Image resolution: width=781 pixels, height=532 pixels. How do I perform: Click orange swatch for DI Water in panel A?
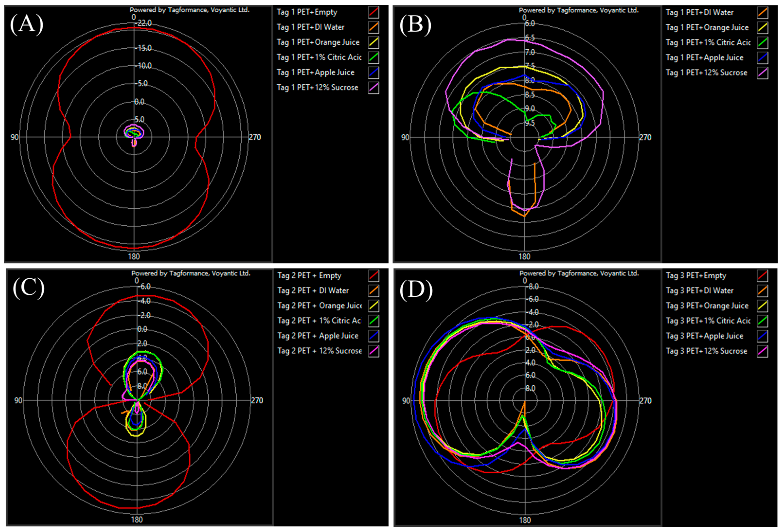coord(373,27)
